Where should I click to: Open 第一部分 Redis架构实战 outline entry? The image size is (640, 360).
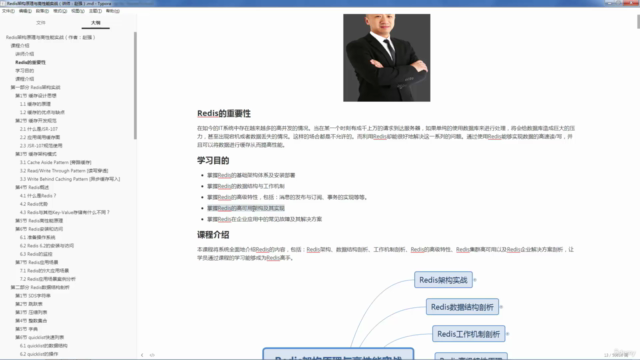point(36,87)
